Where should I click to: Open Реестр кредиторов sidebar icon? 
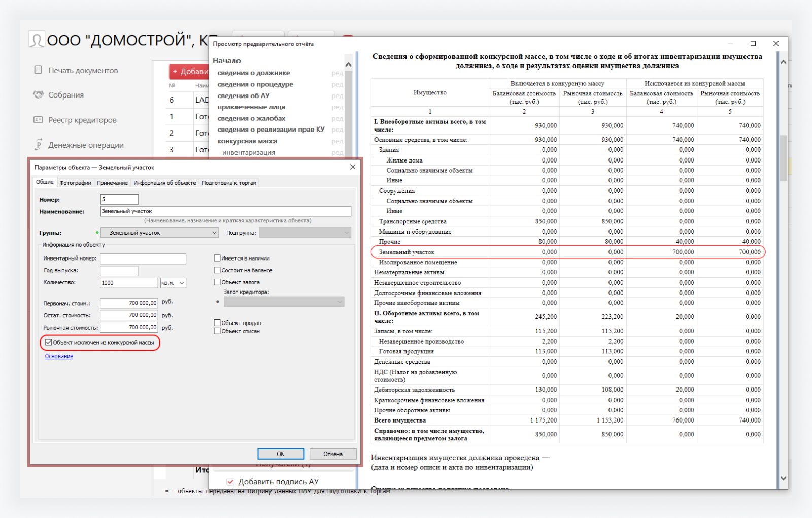(38, 120)
